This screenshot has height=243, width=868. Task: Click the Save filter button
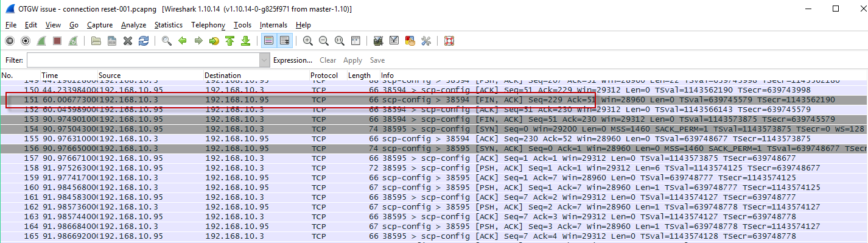click(377, 60)
